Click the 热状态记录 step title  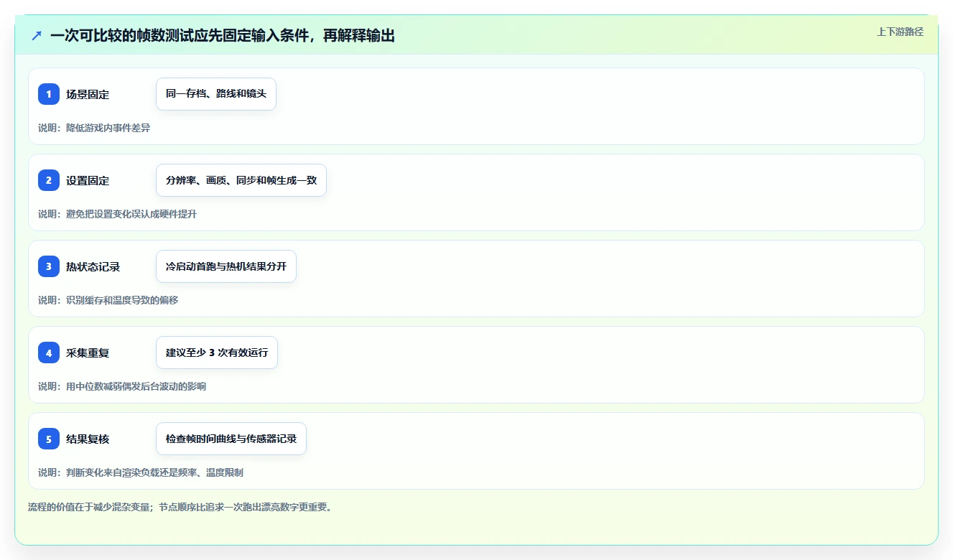93,266
